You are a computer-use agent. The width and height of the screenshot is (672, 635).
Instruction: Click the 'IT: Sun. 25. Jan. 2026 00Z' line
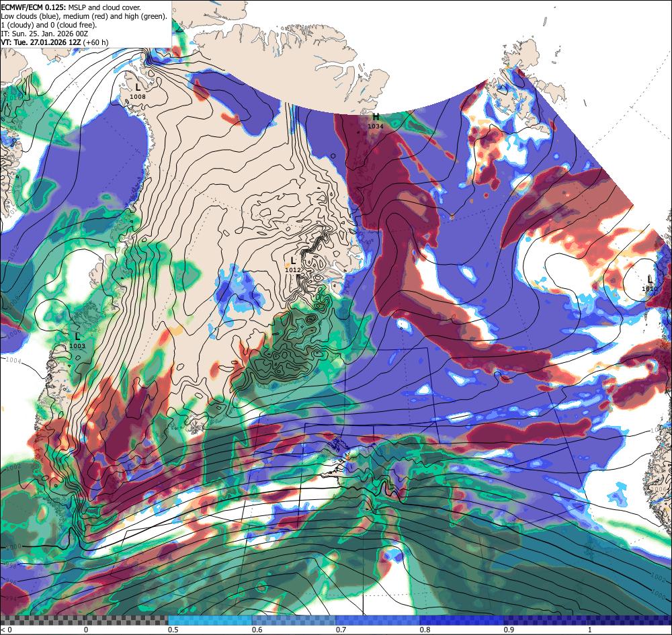tap(44, 34)
